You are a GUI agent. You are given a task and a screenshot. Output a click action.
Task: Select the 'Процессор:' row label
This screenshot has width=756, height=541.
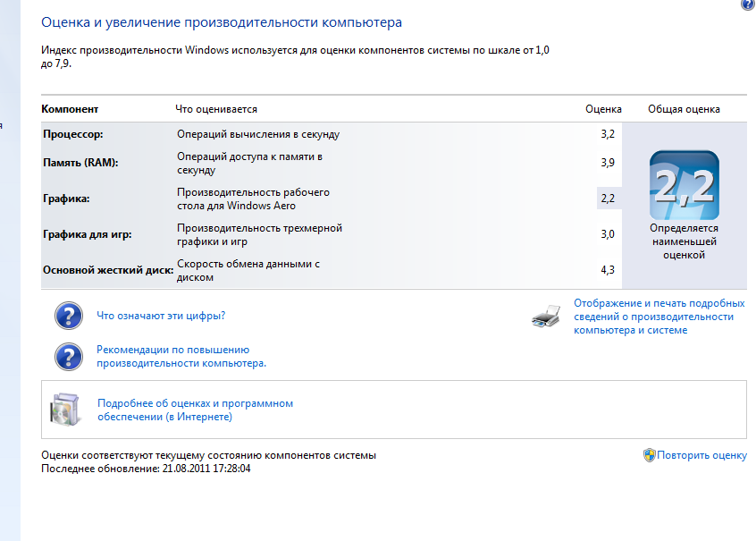tap(72, 134)
